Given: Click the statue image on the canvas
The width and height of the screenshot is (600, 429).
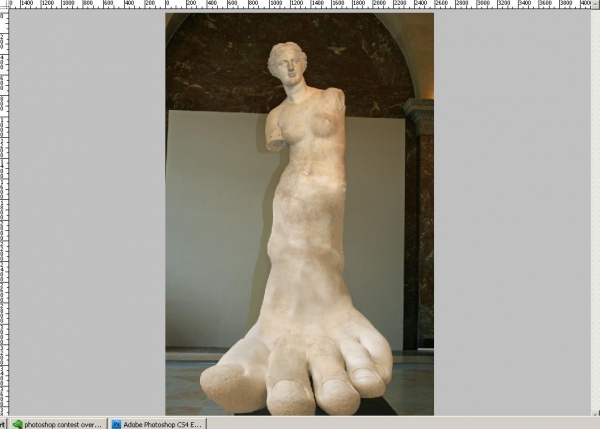Looking at the screenshot, I should tap(300, 214).
